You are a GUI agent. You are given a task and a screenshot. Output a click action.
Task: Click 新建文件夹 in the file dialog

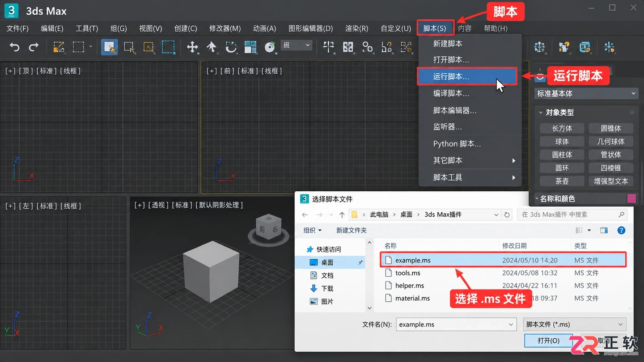(x=352, y=230)
